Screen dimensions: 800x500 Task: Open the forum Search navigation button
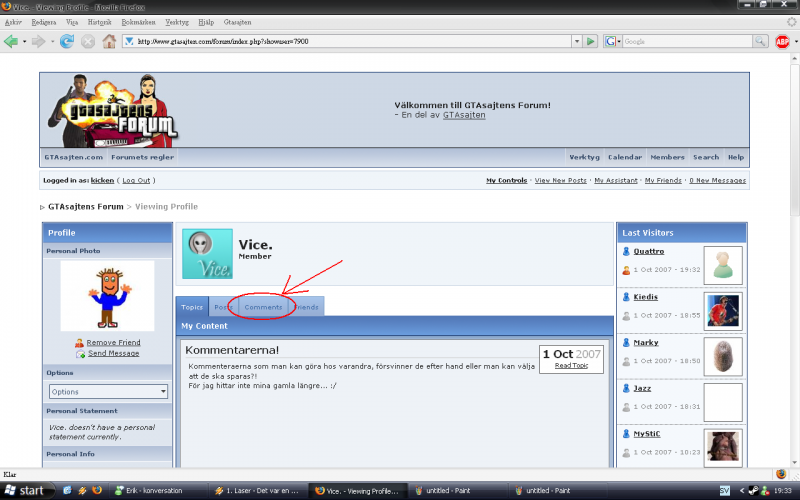(x=706, y=157)
